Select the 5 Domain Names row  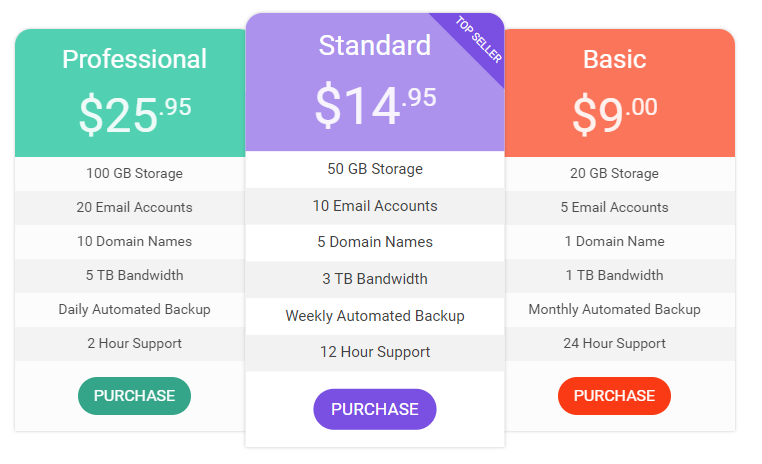375,242
